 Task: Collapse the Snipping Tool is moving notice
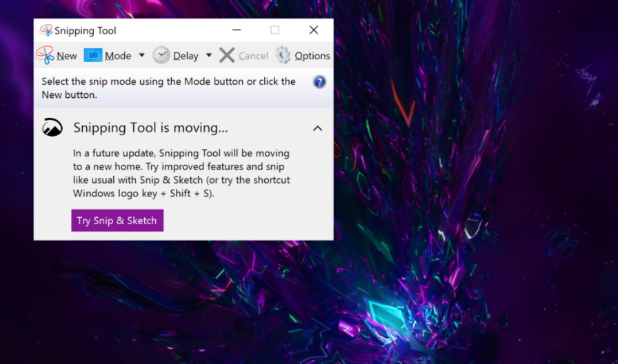tap(318, 128)
